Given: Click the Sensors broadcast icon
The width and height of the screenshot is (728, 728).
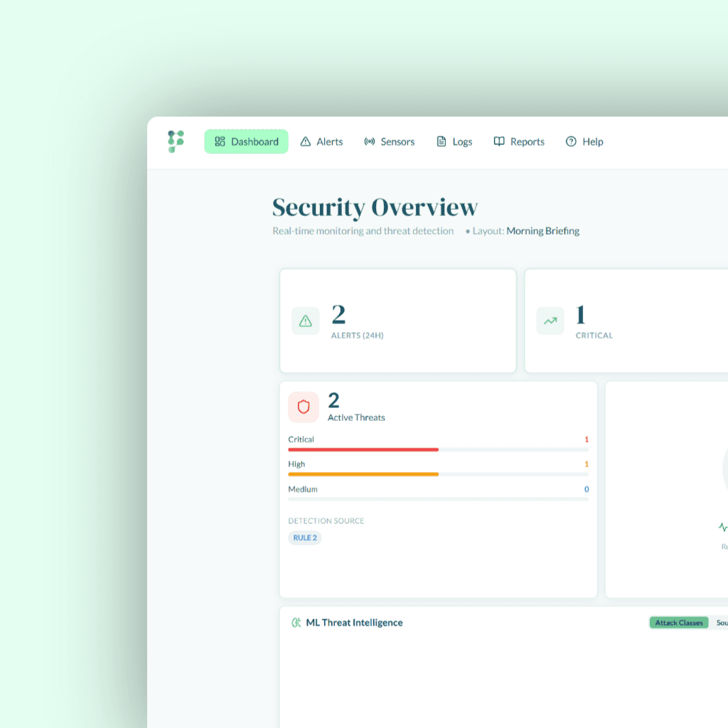Looking at the screenshot, I should (x=370, y=141).
